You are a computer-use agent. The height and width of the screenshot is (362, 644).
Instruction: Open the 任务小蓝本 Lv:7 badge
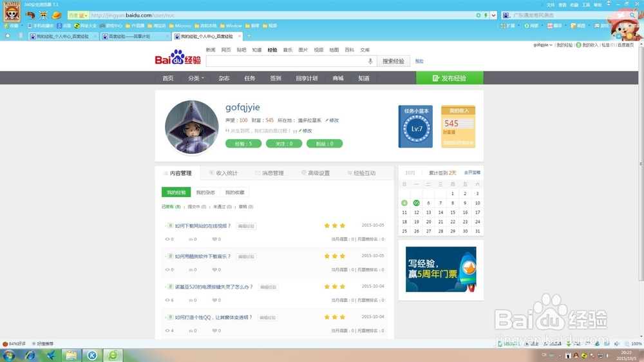pos(415,126)
